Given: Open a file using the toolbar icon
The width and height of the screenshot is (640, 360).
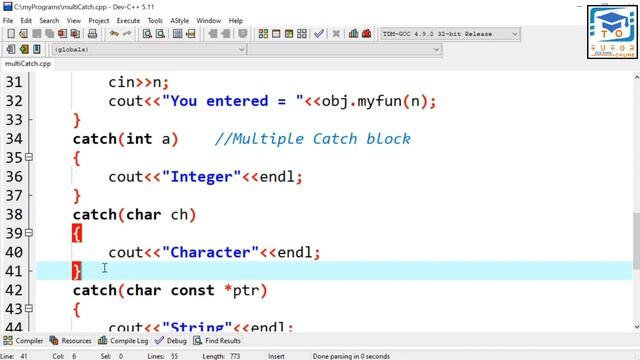Looking at the screenshot, I should [x=24, y=34].
